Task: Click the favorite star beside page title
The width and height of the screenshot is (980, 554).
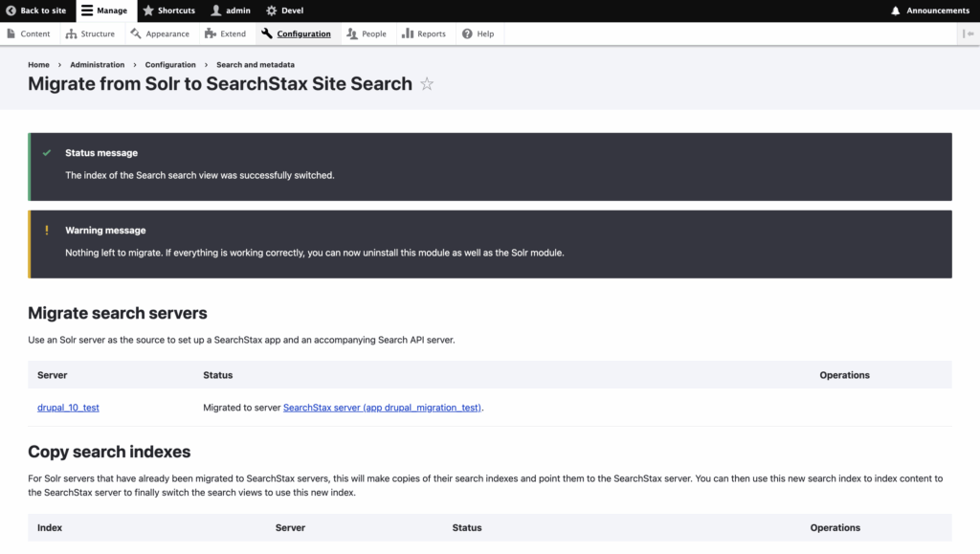Action: [427, 83]
